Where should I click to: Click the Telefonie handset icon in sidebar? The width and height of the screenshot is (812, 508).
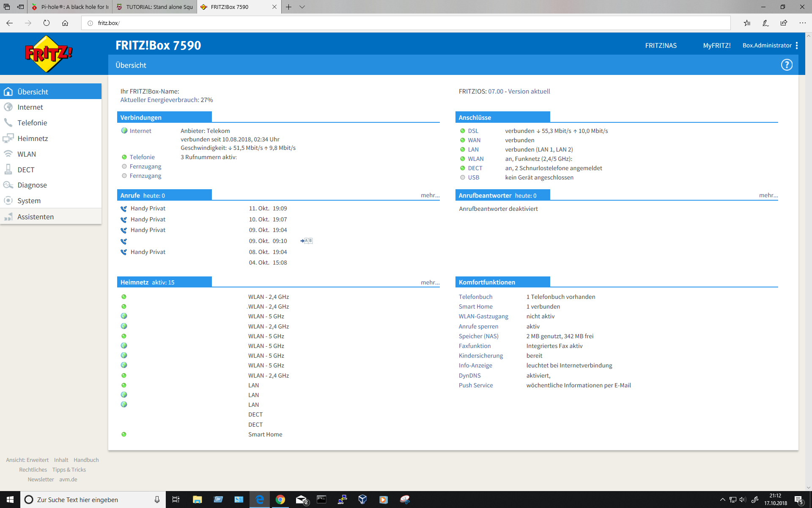click(x=8, y=123)
